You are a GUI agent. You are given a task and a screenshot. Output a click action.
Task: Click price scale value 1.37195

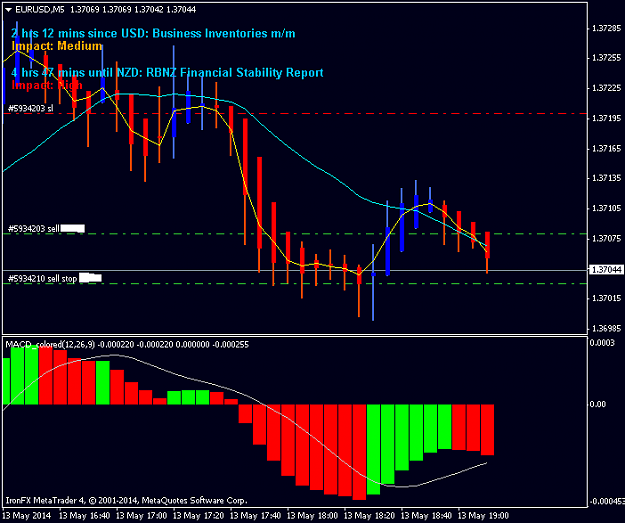pos(606,118)
